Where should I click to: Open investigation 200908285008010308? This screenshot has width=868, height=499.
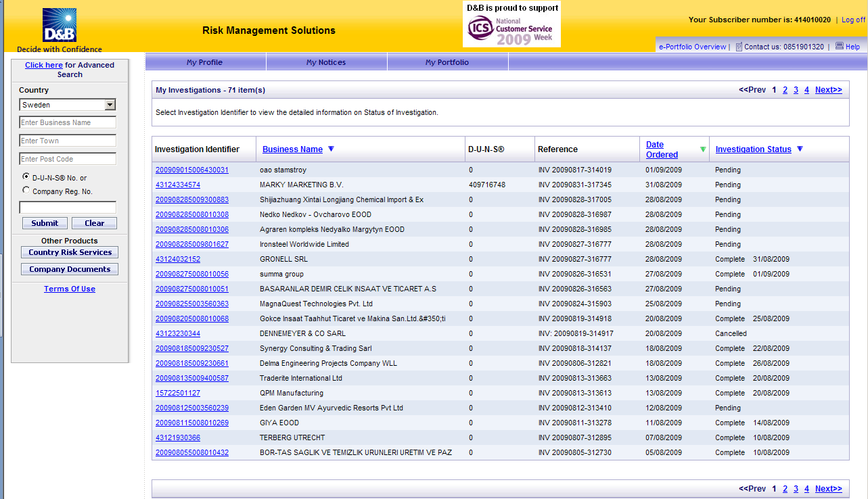pos(192,214)
